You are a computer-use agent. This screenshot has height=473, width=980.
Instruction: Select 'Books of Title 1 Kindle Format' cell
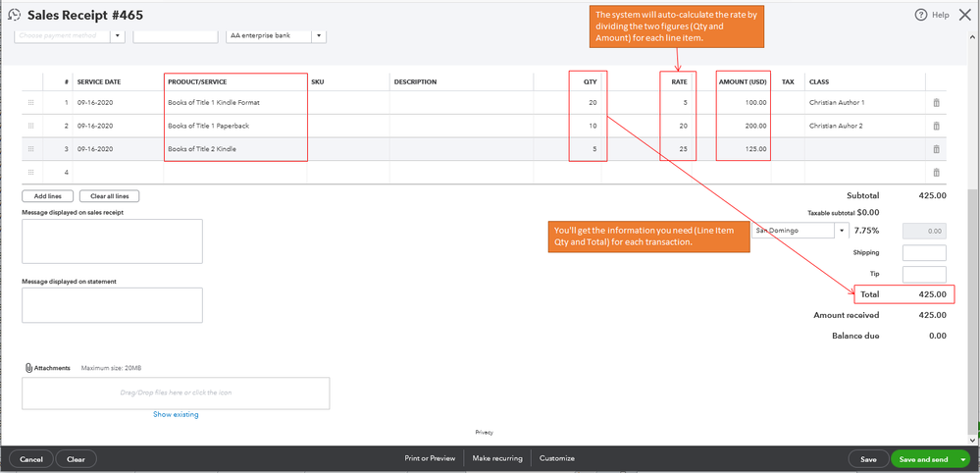235,102
